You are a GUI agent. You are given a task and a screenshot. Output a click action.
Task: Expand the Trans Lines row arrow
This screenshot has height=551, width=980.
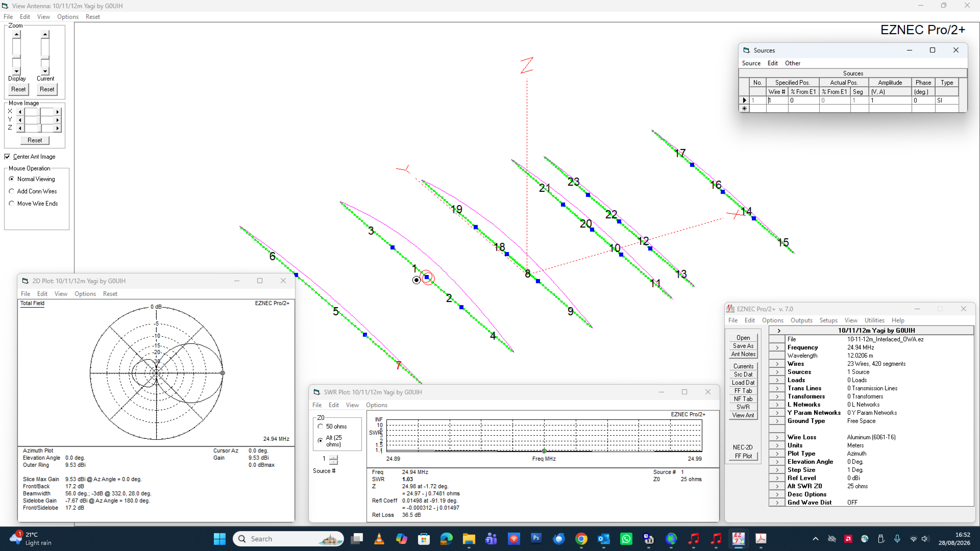(777, 388)
